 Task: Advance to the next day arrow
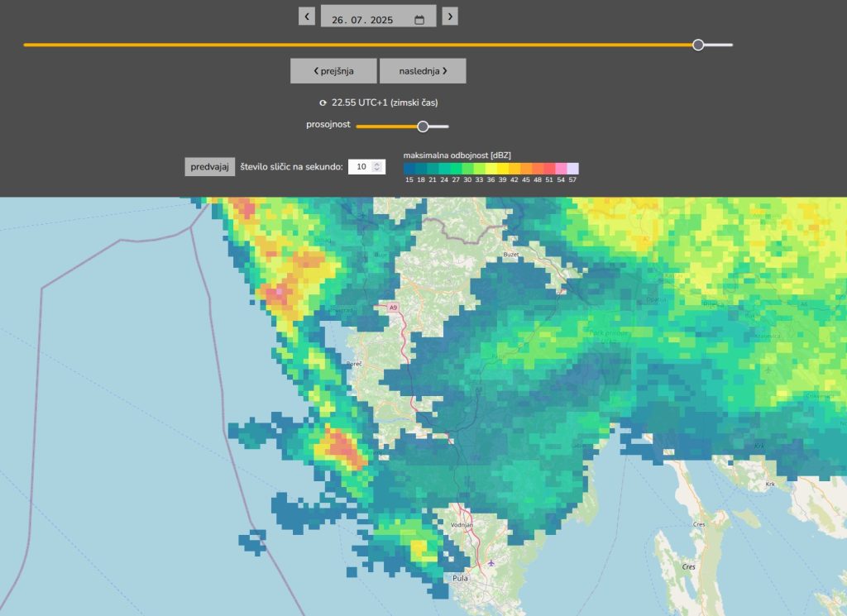[x=450, y=17]
